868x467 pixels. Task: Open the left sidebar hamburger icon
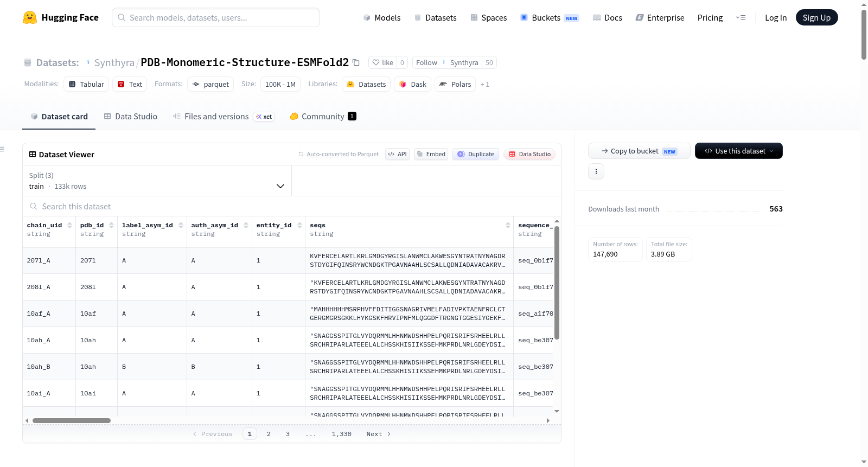click(x=2, y=149)
